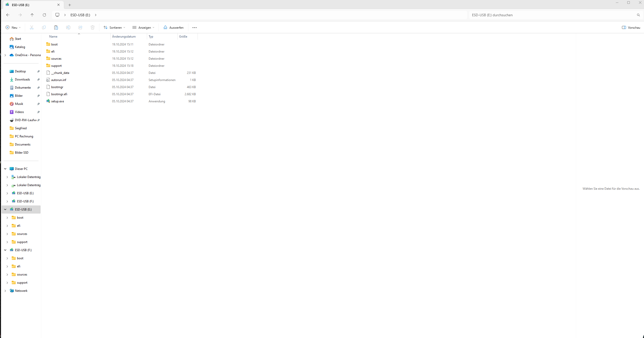Screen dimensions: 644x338
Task: Toggle the Vorschau preview pane
Action: coord(631,27)
